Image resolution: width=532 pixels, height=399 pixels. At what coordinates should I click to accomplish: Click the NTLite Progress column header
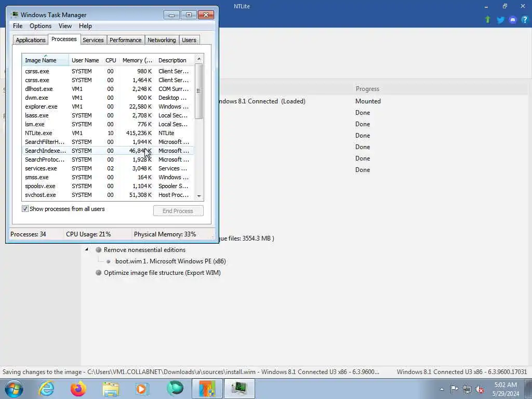click(367, 89)
